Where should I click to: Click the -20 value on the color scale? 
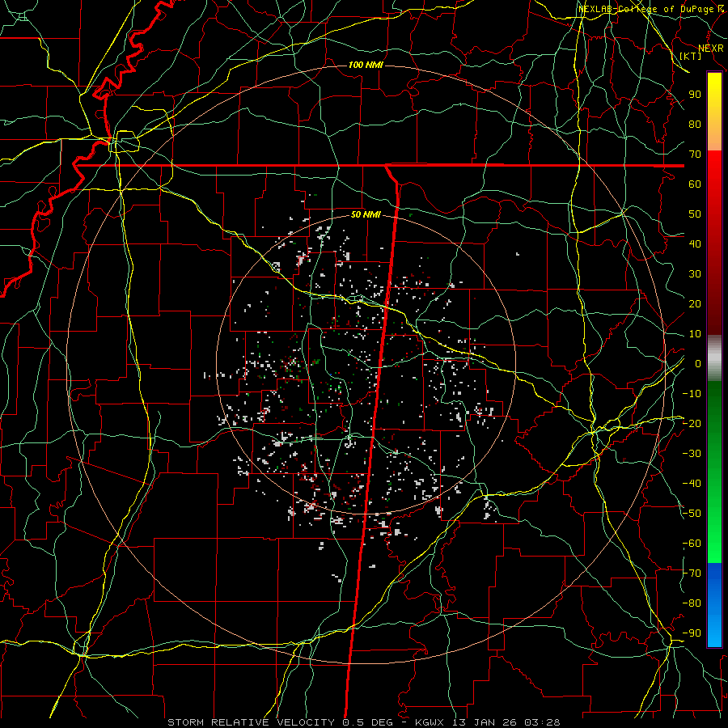pyautogui.click(x=692, y=423)
